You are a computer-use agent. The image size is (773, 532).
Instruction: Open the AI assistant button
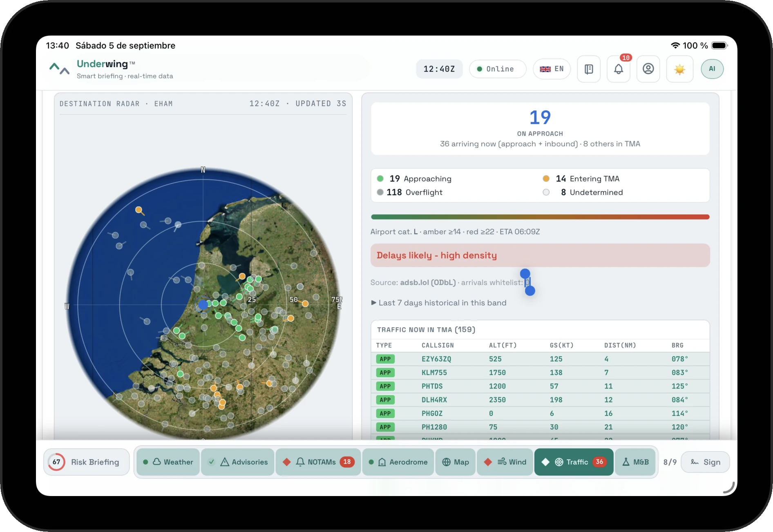712,69
